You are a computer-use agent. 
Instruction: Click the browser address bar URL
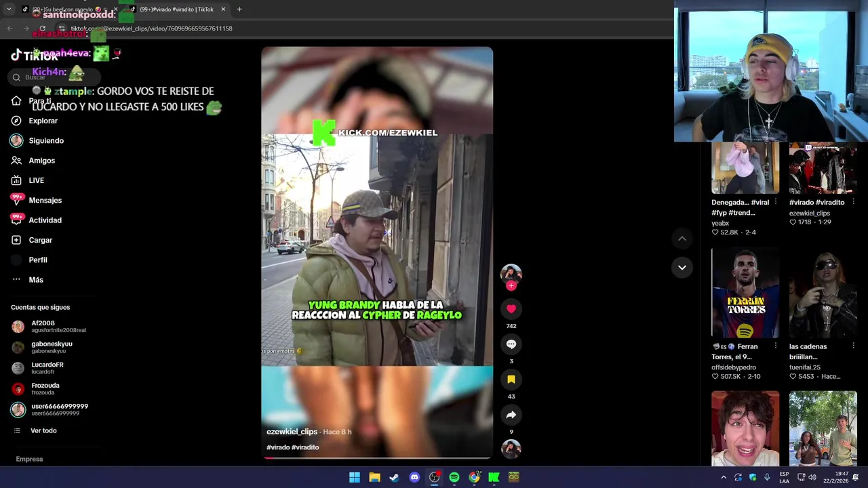coord(153,28)
